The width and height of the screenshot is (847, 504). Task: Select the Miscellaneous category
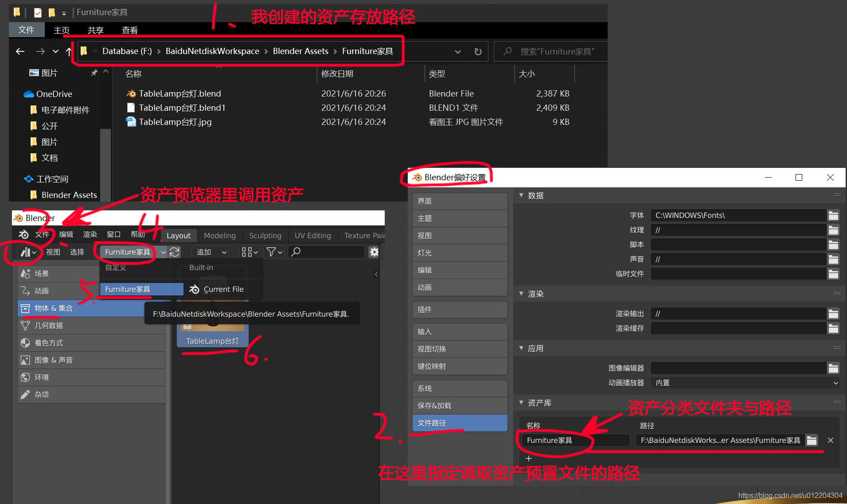[91, 395]
